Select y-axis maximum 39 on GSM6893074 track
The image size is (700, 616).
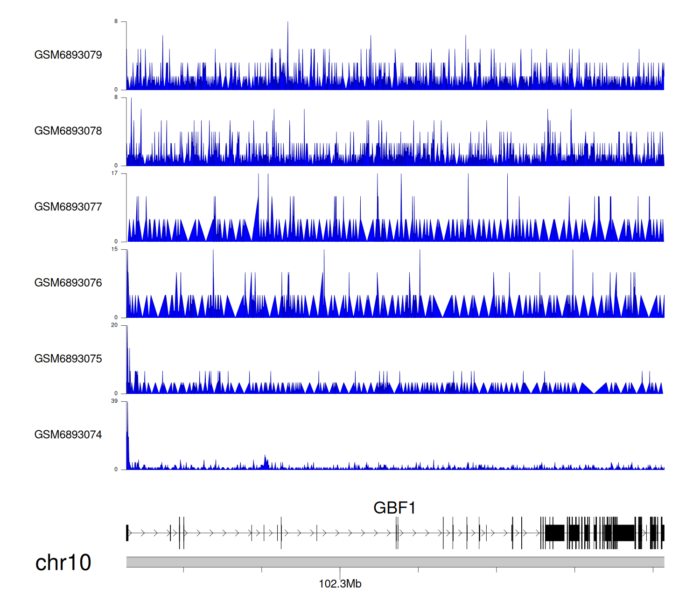[115, 401]
